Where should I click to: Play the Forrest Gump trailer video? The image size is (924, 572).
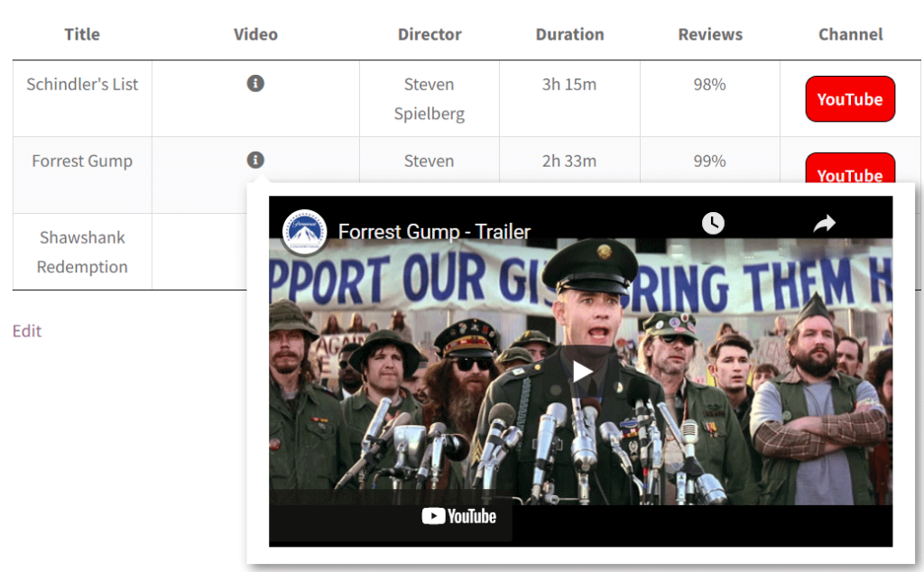pyautogui.click(x=582, y=372)
